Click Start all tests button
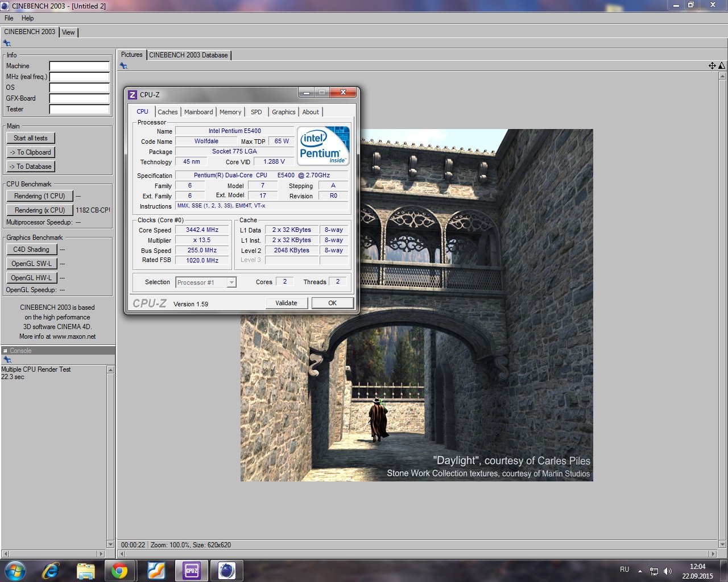This screenshot has height=582, width=728. click(31, 138)
